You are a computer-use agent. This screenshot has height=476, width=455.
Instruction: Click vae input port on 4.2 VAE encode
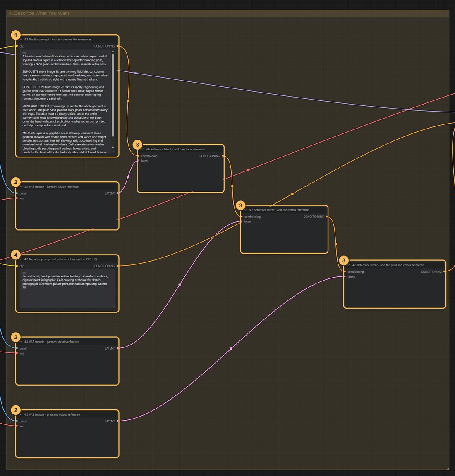pyautogui.click(x=17, y=198)
